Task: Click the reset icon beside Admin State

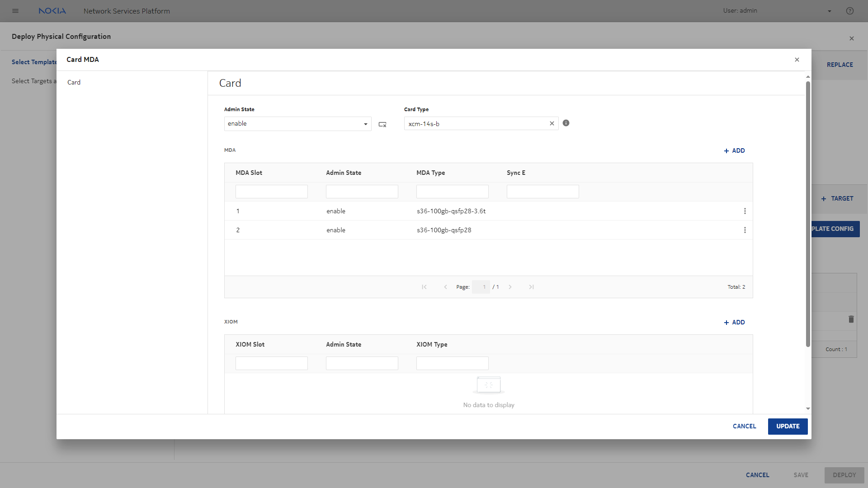Action: pyautogui.click(x=382, y=124)
